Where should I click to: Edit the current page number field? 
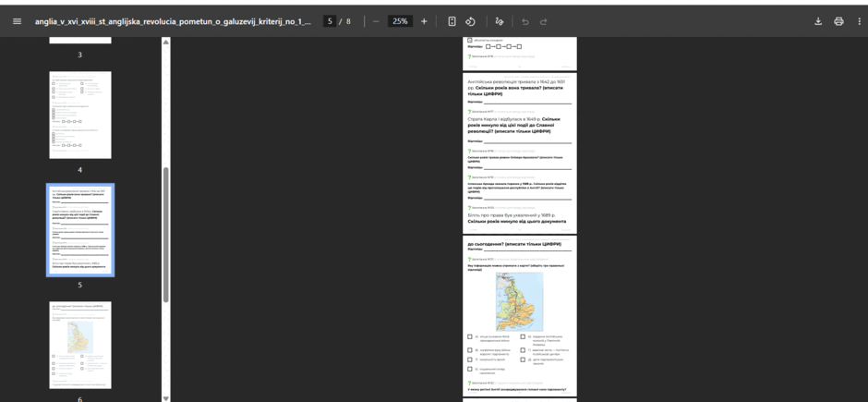point(330,21)
